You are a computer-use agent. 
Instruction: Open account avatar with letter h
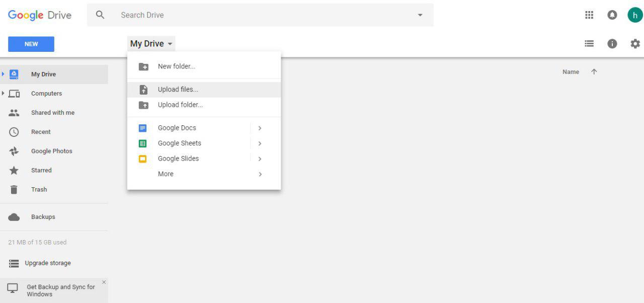coord(635,15)
